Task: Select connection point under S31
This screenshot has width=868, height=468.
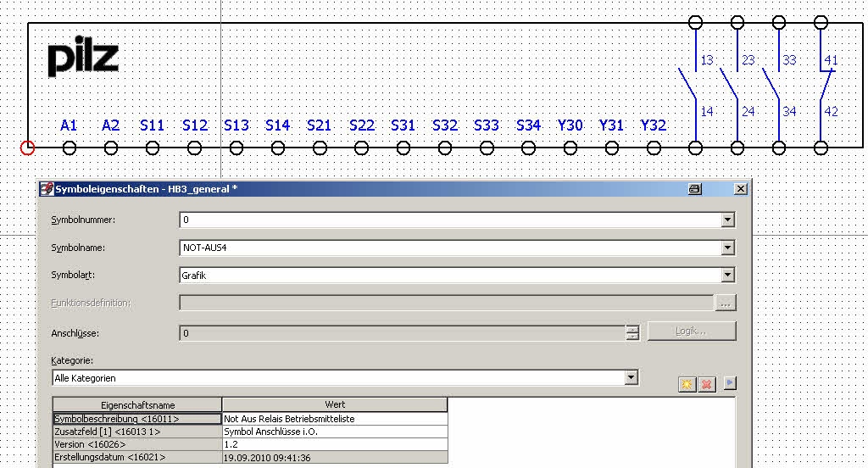Action: (x=403, y=148)
